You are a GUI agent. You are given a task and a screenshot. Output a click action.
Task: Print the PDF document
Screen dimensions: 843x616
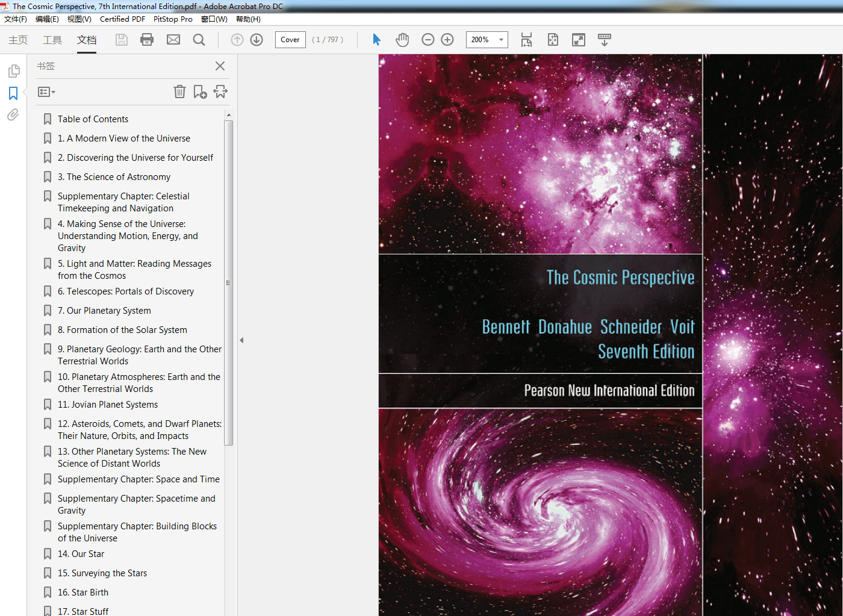[146, 40]
